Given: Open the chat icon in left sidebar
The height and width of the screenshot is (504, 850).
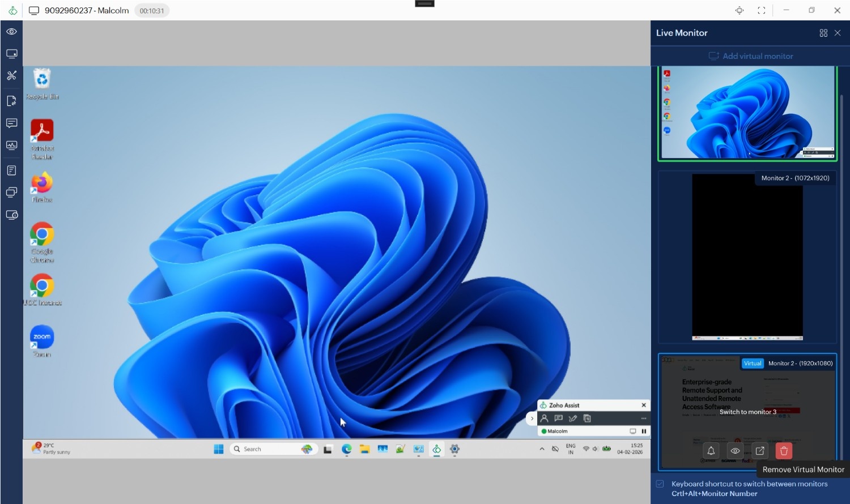Looking at the screenshot, I should tap(11, 123).
